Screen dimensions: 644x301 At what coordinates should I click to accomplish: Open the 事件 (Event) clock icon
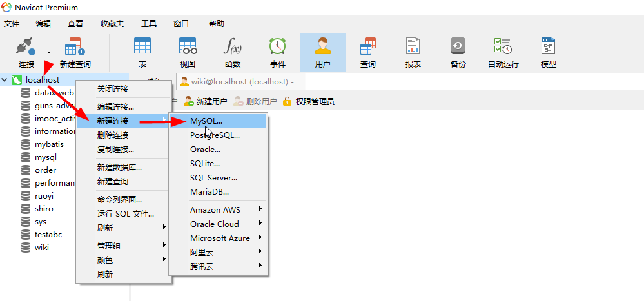(x=278, y=46)
